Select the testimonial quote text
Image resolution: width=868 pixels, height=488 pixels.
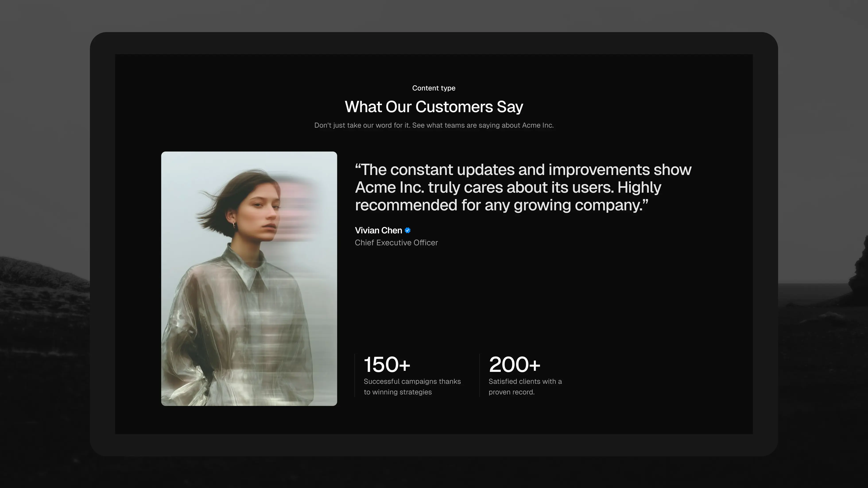pyautogui.click(x=523, y=187)
